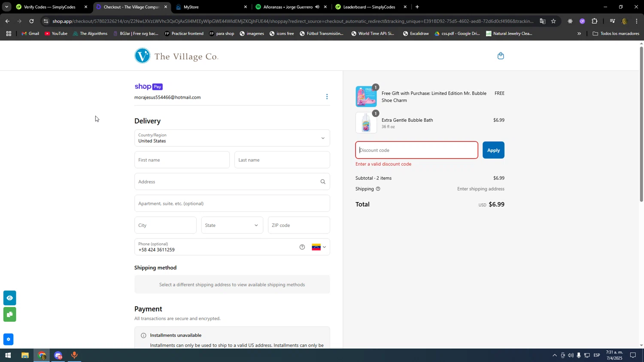Click the Apartment, suite field
This screenshot has height=362, width=644.
(x=232, y=203)
